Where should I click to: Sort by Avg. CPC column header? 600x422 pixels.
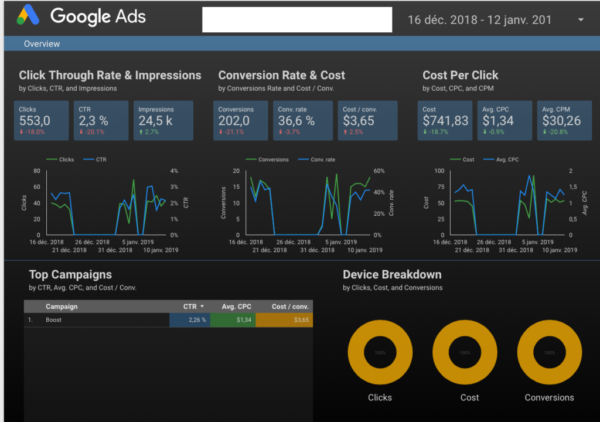[232, 306]
